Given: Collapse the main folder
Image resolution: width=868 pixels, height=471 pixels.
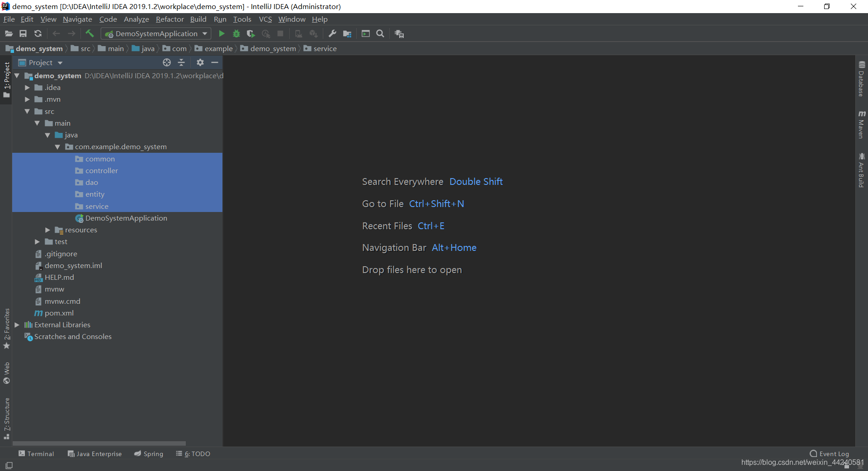Looking at the screenshot, I should click(38, 123).
